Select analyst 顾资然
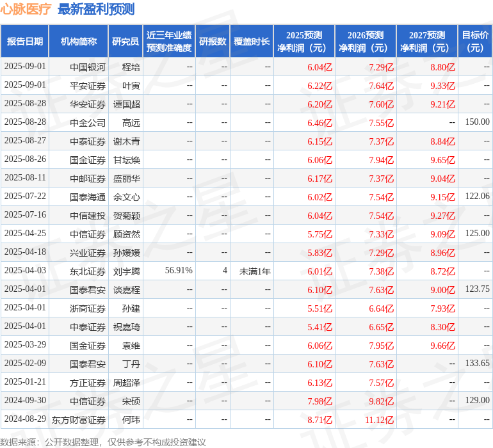 126,234
